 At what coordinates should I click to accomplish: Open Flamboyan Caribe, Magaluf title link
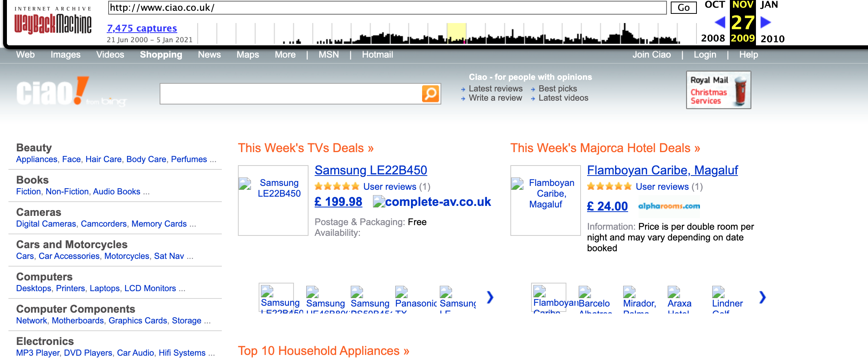(x=662, y=170)
